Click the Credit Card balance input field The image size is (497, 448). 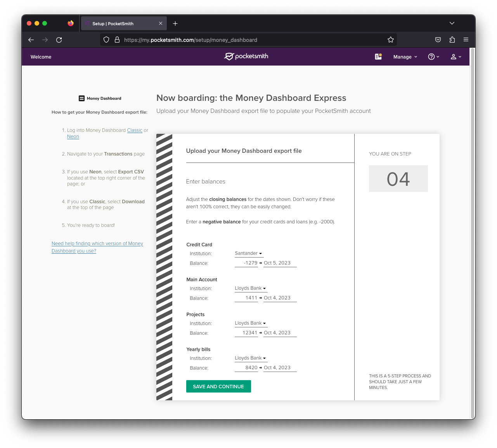click(x=246, y=263)
